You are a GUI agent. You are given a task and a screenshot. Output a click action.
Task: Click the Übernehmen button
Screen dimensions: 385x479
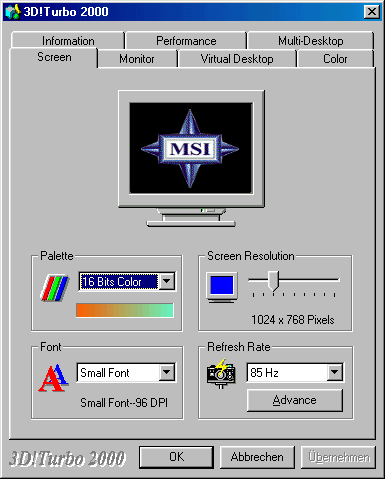pos(338,457)
